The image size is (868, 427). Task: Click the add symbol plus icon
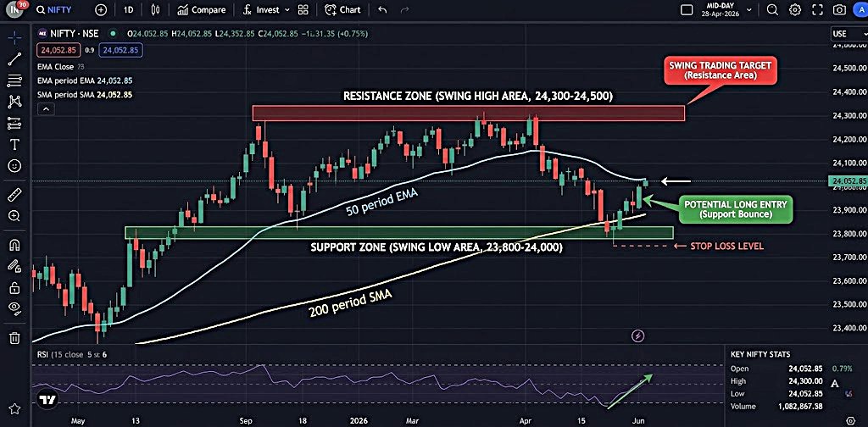click(101, 9)
